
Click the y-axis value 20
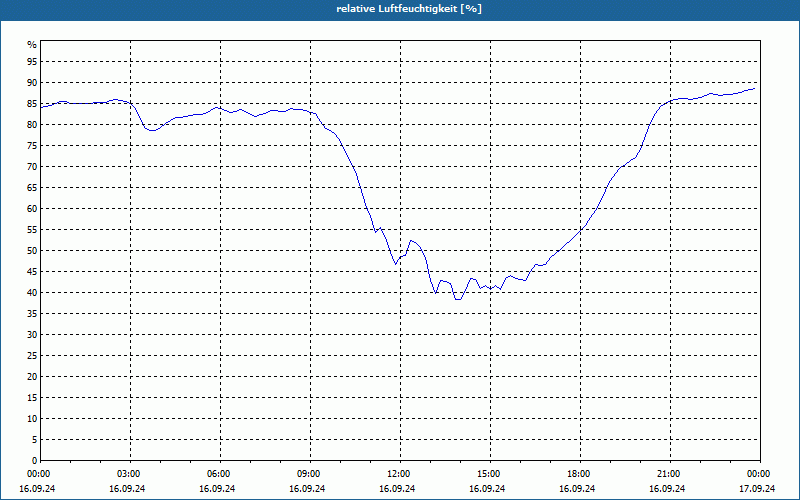pos(32,377)
